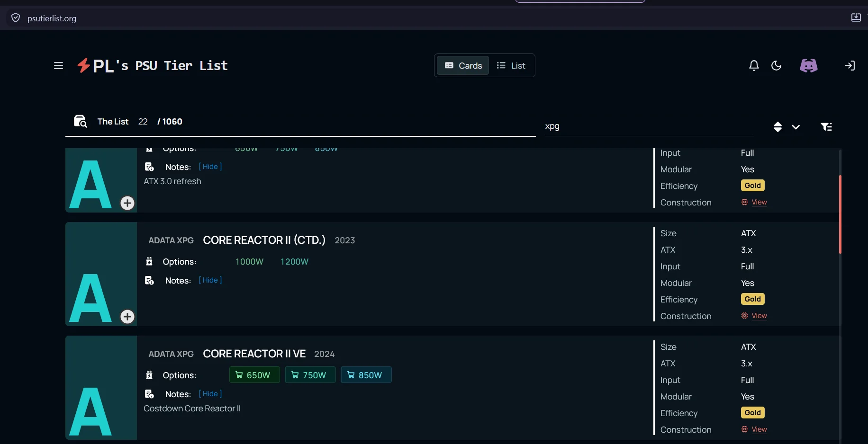Click the browser site security shield icon
This screenshot has width=868, height=444.
point(16,18)
